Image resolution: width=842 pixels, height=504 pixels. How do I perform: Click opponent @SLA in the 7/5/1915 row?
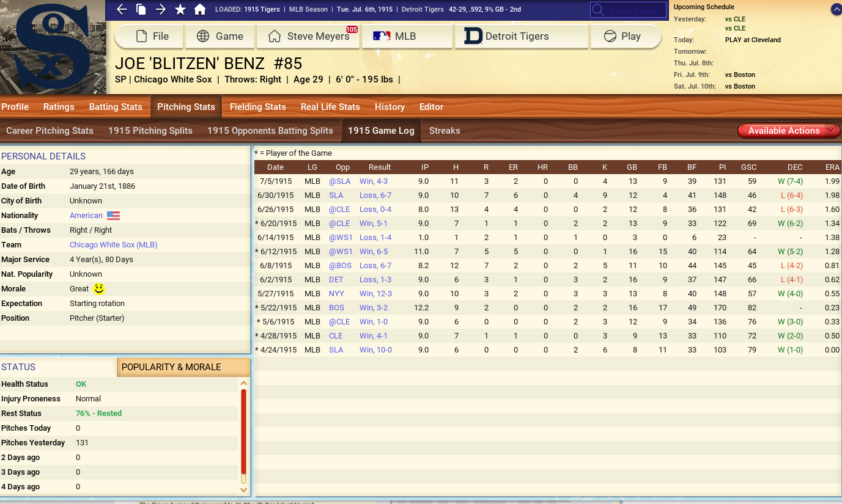point(340,181)
